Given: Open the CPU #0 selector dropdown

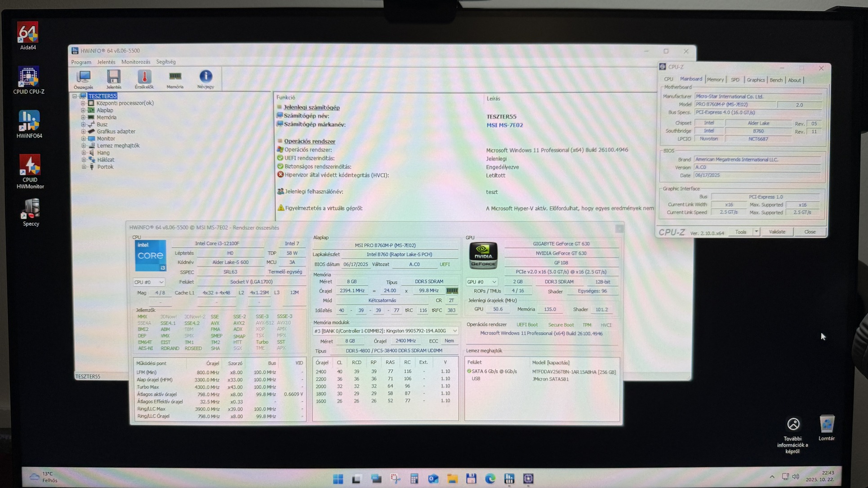Looking at the screenshot, I should tap(149, 282).
